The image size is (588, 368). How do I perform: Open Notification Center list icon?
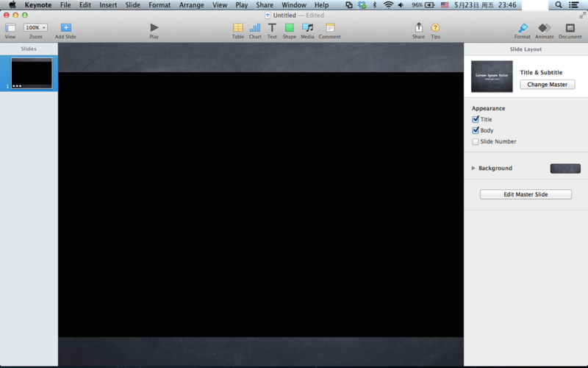(x=573, y=5)
